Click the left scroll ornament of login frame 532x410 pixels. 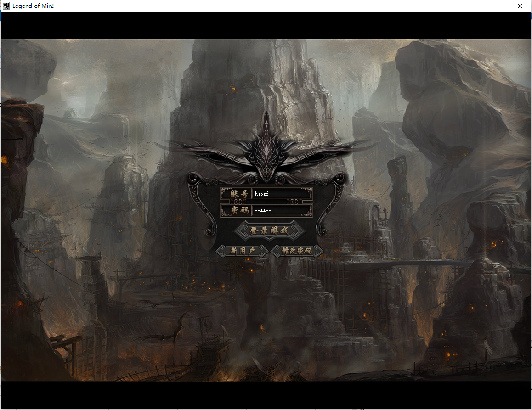(x=202, y=202)
